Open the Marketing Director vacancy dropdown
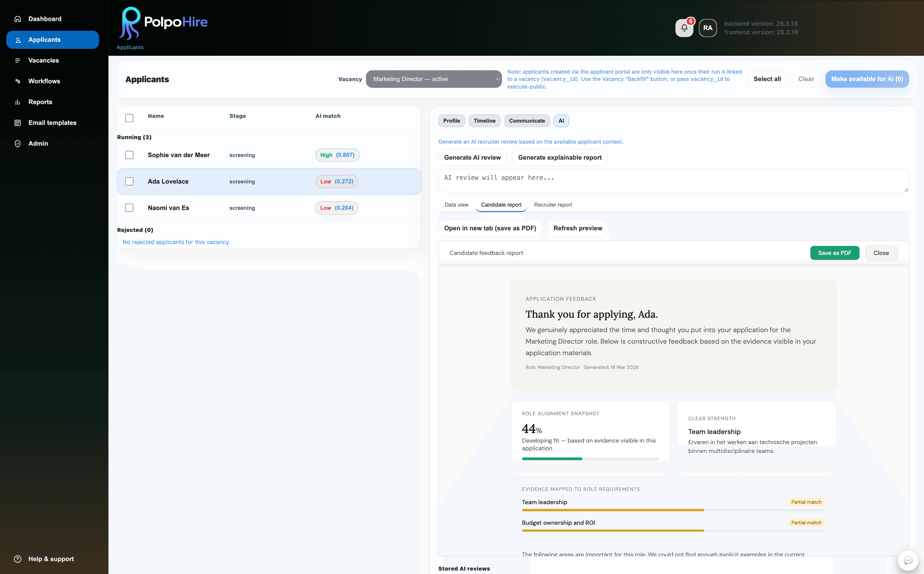Viewport: 924px width, 574px height. tap(434, 79)
